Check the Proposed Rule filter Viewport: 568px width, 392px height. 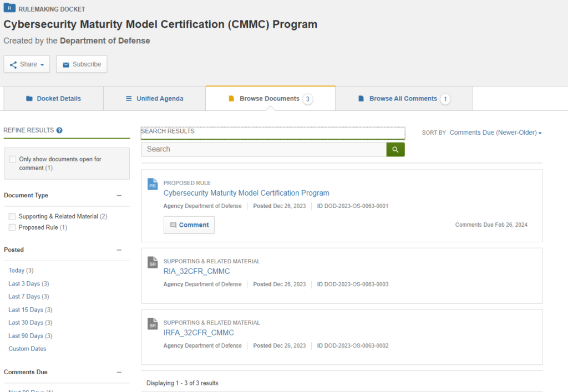tap(12, 227)
